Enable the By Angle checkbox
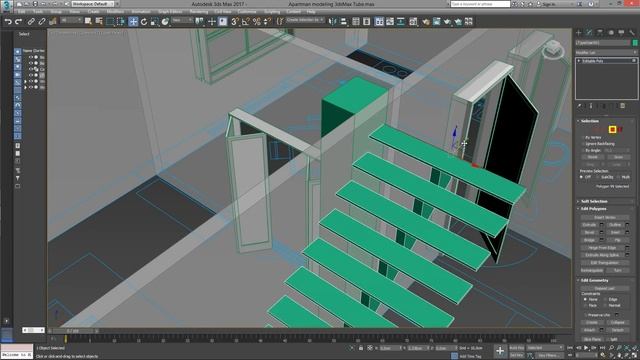Image resolution: width=640 pixels, height=360 pixels. 583,151
